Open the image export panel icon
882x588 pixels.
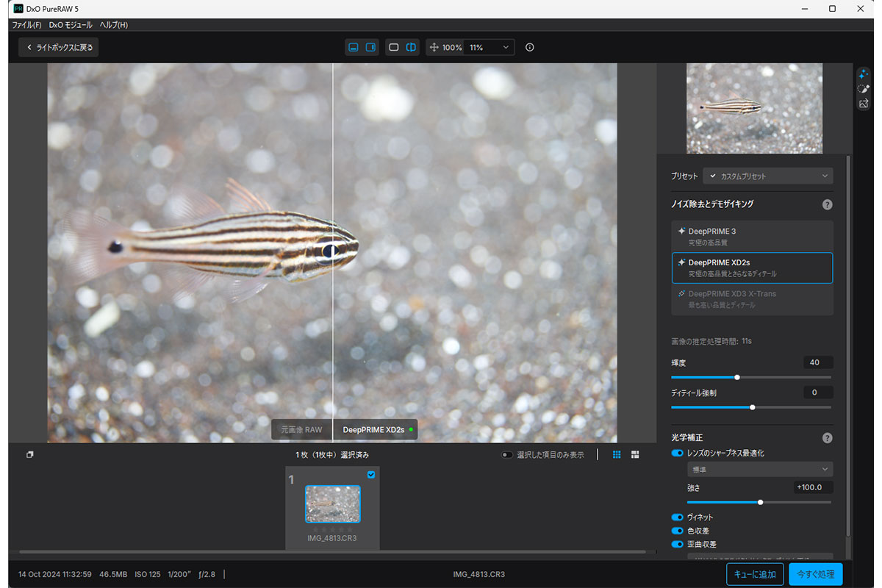864,104
